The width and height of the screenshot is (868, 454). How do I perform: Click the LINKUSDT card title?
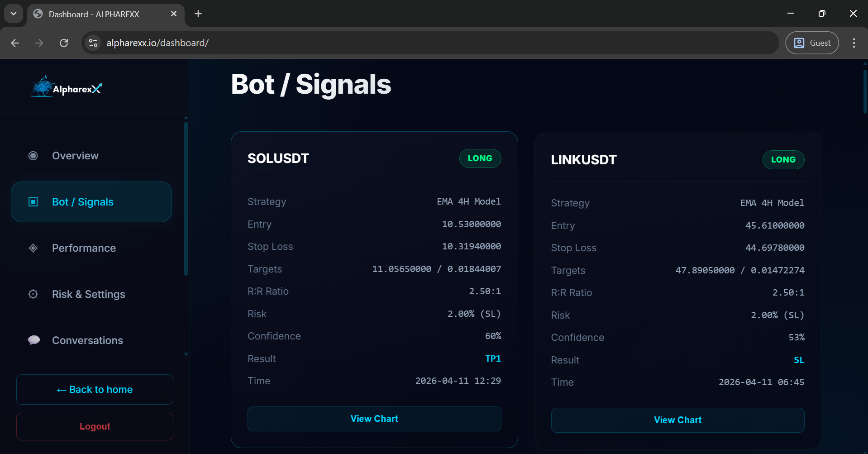[583, 160]
